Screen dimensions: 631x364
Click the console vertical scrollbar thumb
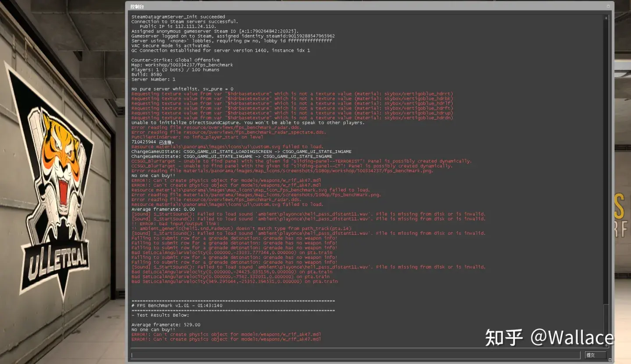(606, 324)
